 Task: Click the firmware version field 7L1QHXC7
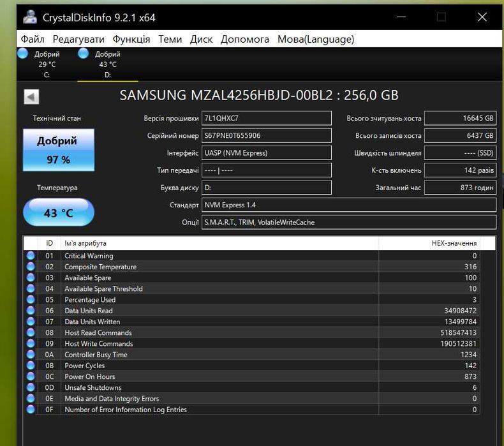(x=267, y=118)
